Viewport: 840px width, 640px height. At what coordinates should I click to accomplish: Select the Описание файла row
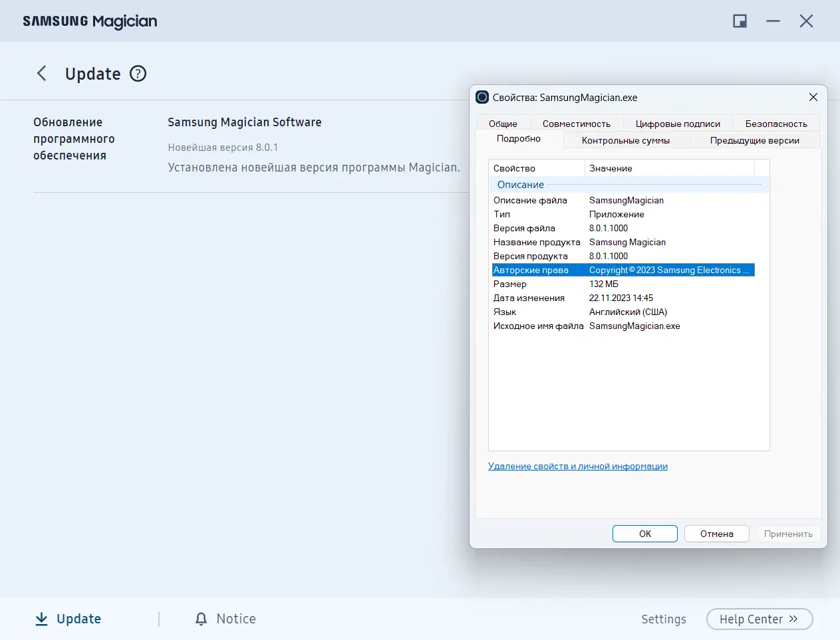click(623, 200)
